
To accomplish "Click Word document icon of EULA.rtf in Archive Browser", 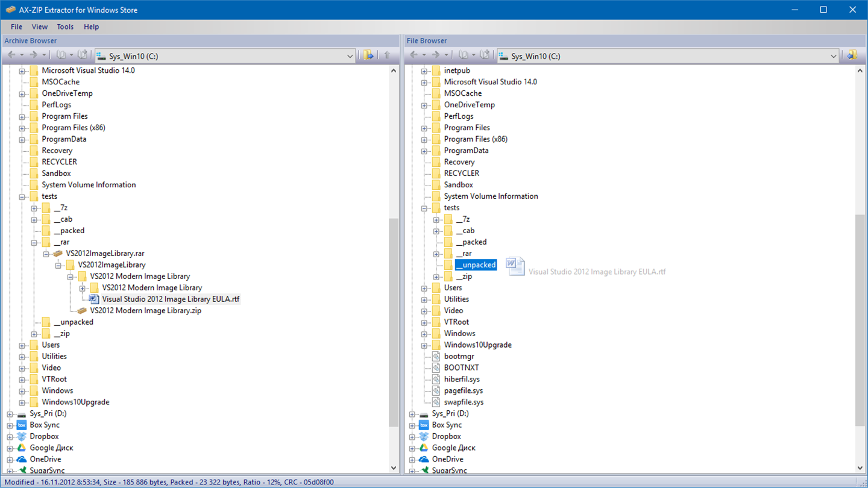I will pyautogui.click(x=94, y=299).
